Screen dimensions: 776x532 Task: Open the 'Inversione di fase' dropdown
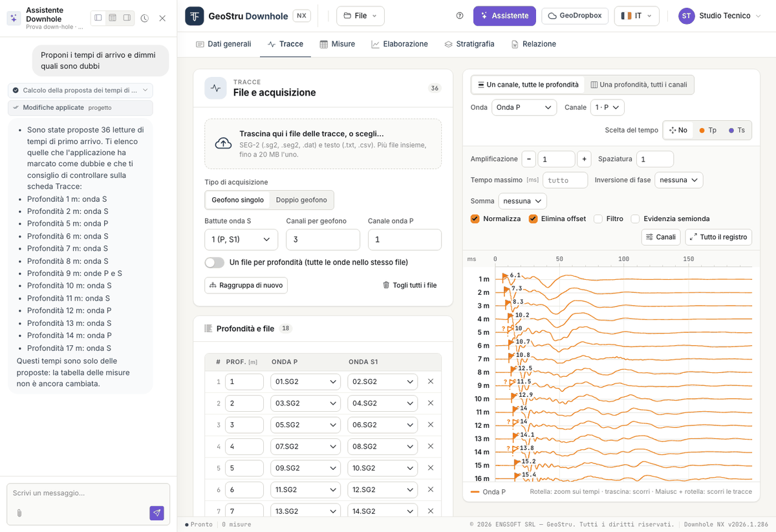(x=678, y=180)
